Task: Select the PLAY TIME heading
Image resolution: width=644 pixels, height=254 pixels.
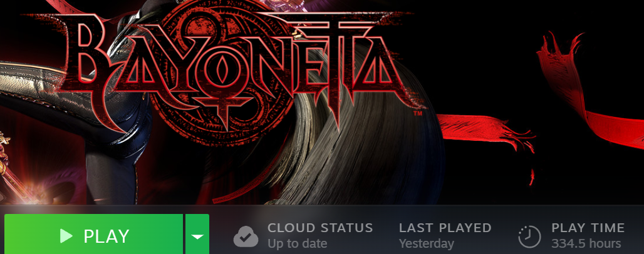Action: click(x=588, y=228)
